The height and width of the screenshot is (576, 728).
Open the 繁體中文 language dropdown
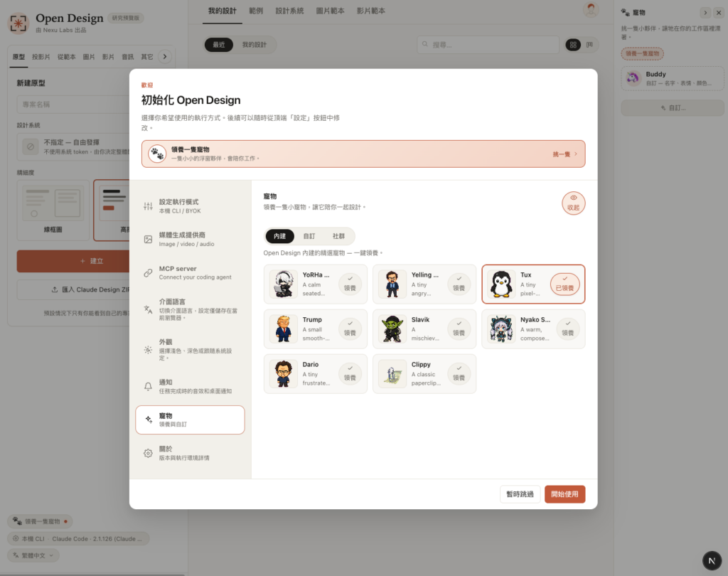click(33, 555)
